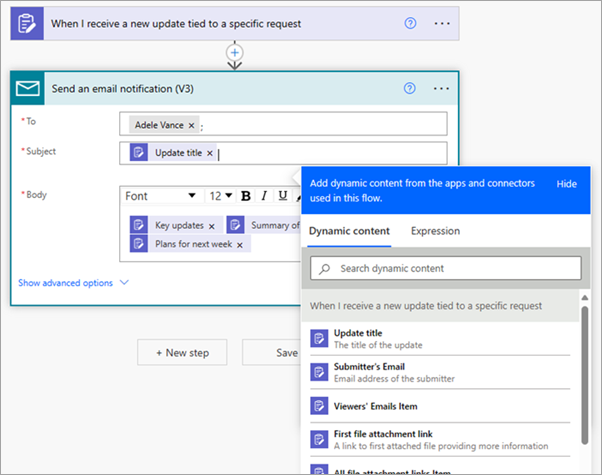Click the Update title token icon in Subject
The image size is (602, 475).
[x=139, y=152]
